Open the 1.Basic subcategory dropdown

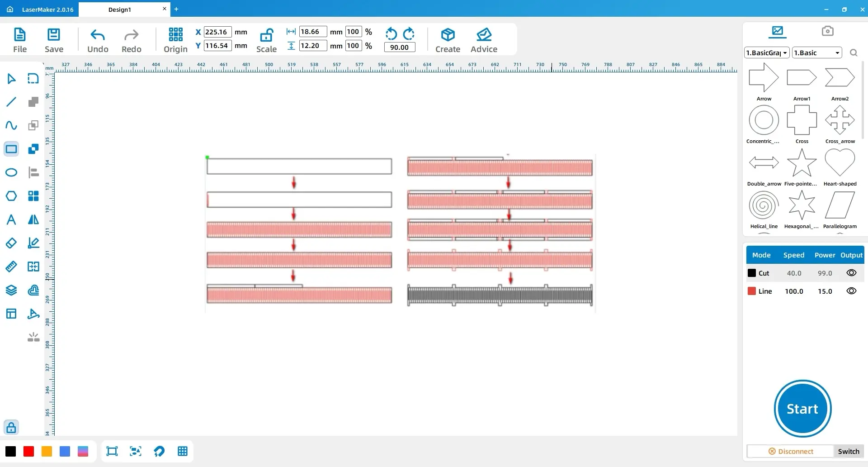817,53
